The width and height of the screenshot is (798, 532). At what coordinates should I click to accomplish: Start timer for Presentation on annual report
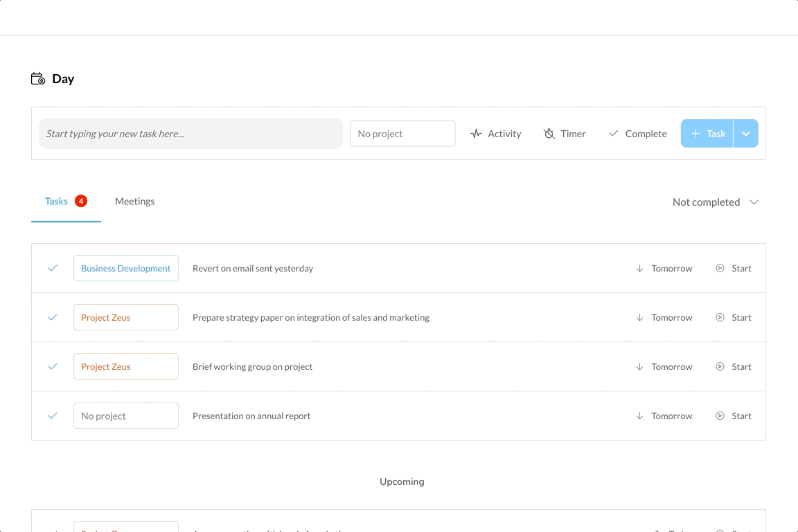tap(734, 416)
